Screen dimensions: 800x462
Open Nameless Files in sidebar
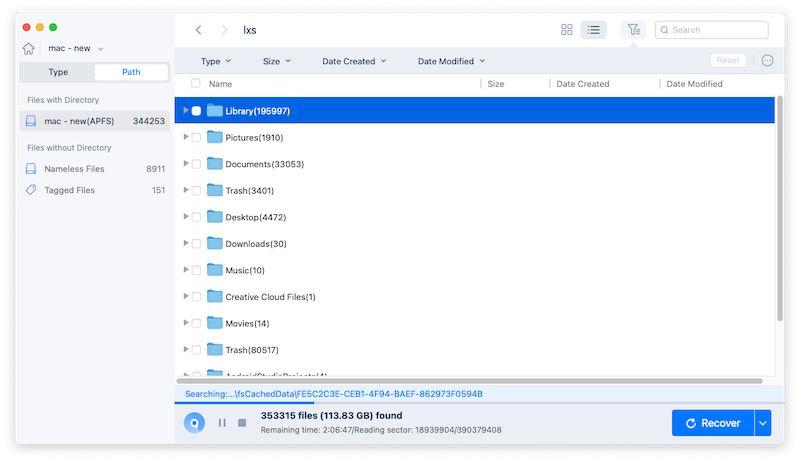[x=74, y=169]
